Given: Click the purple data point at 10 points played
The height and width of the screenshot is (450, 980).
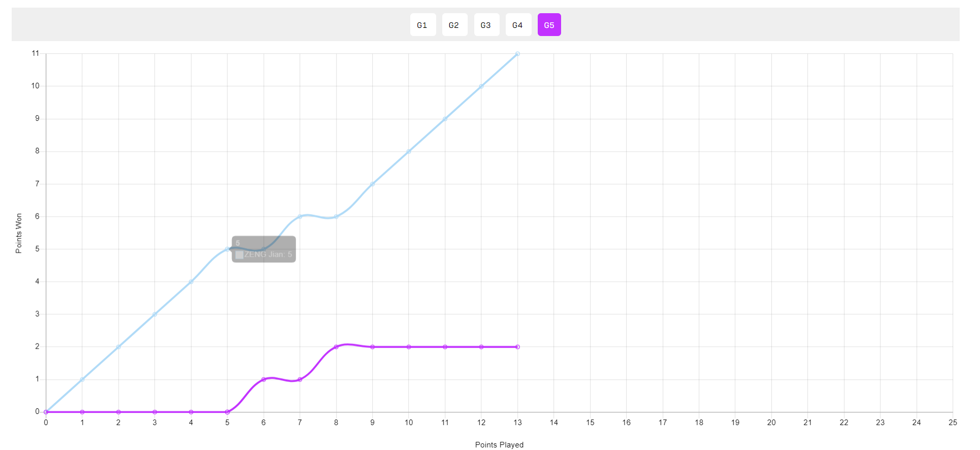Looking at the screenshot, I should pos(409,347).
